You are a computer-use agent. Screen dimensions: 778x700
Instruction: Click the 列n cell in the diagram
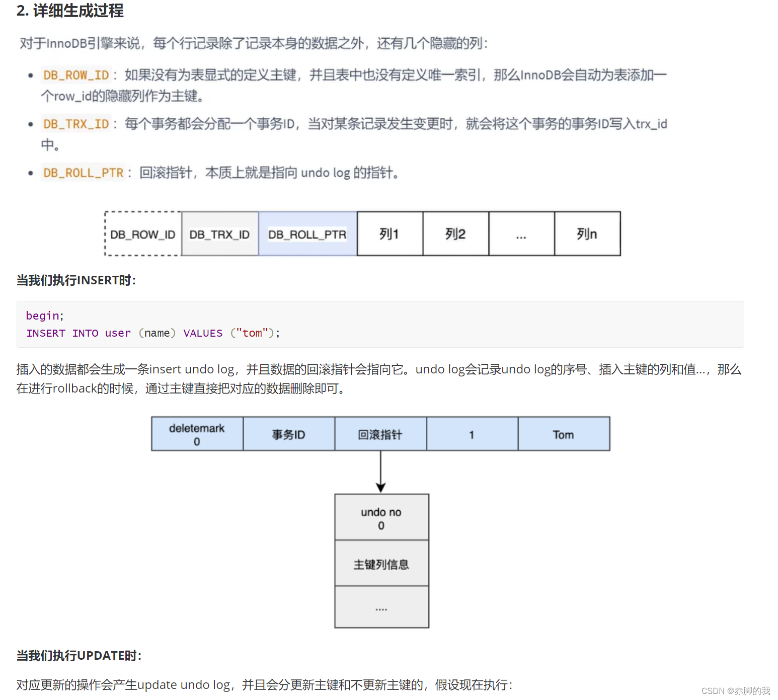[587, 234]
